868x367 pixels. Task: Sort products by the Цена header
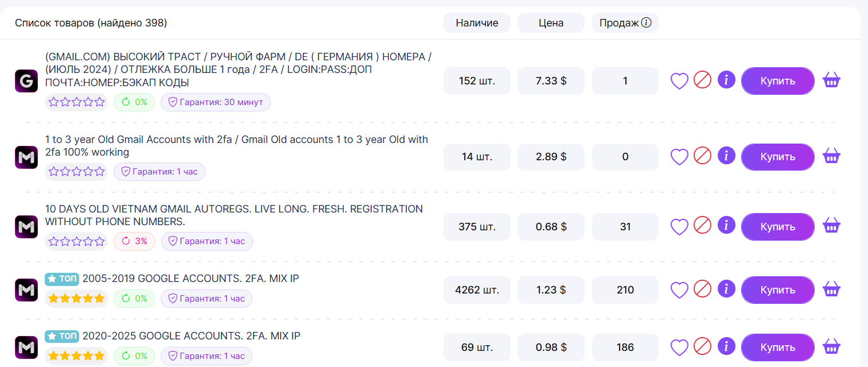[x=551, y=23]
